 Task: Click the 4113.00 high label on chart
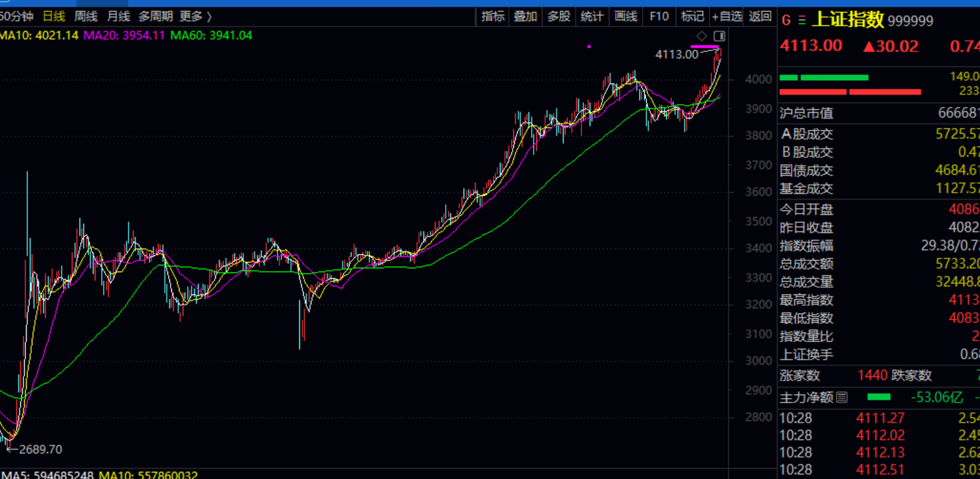677,55
